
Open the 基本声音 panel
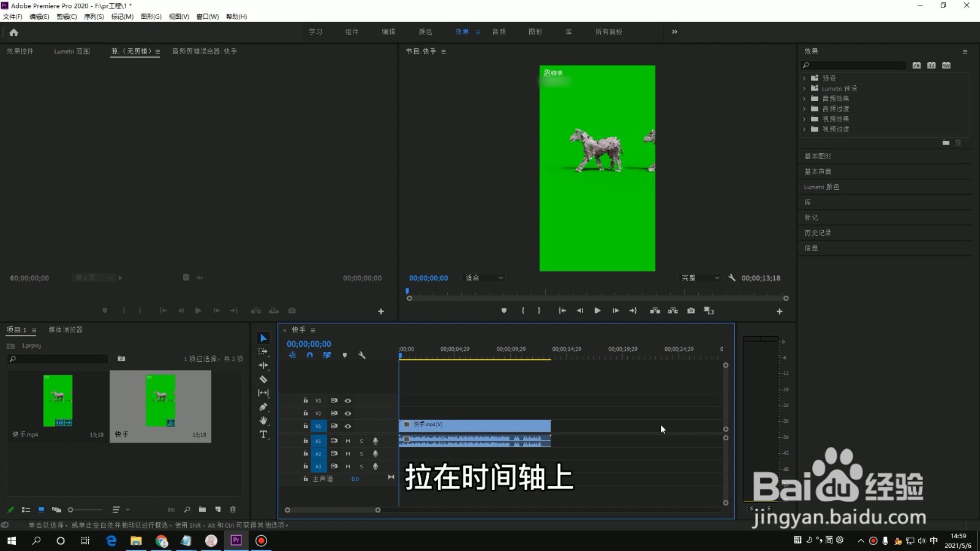click(x=818, y=172)
